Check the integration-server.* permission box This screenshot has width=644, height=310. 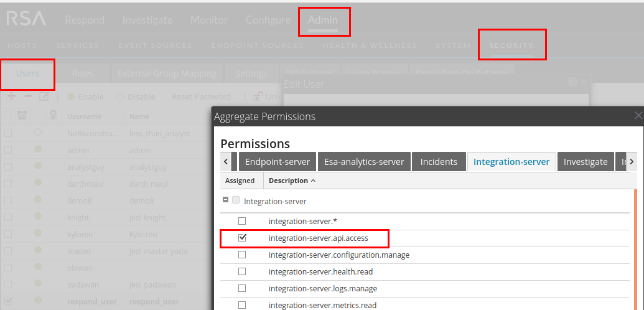pyautogui.click(x=242, y=221)
